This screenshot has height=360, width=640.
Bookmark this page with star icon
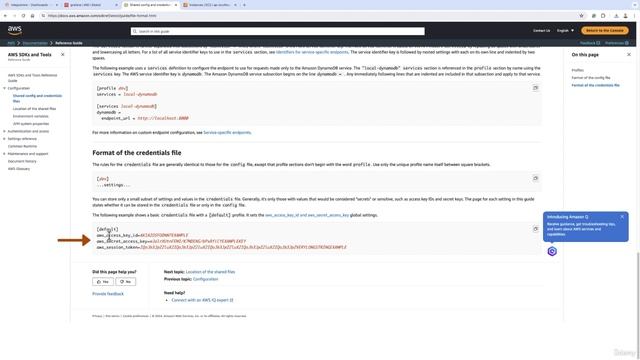point(581,16)
